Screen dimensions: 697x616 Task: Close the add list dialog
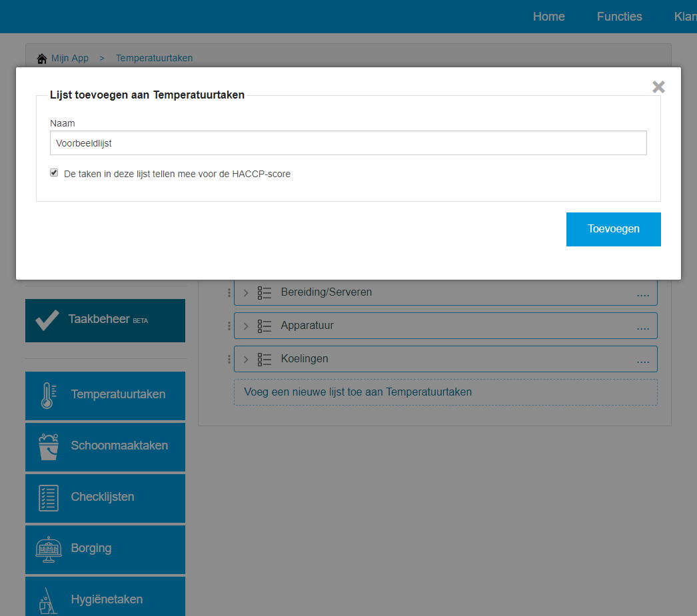[x=658, y=87]
